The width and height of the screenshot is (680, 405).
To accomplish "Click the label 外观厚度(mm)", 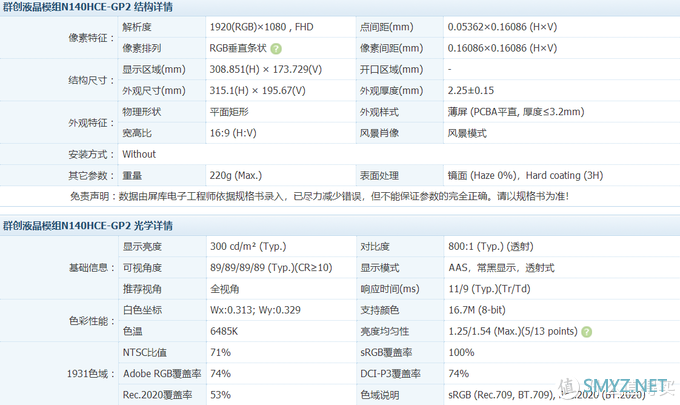I will [392, 91].
